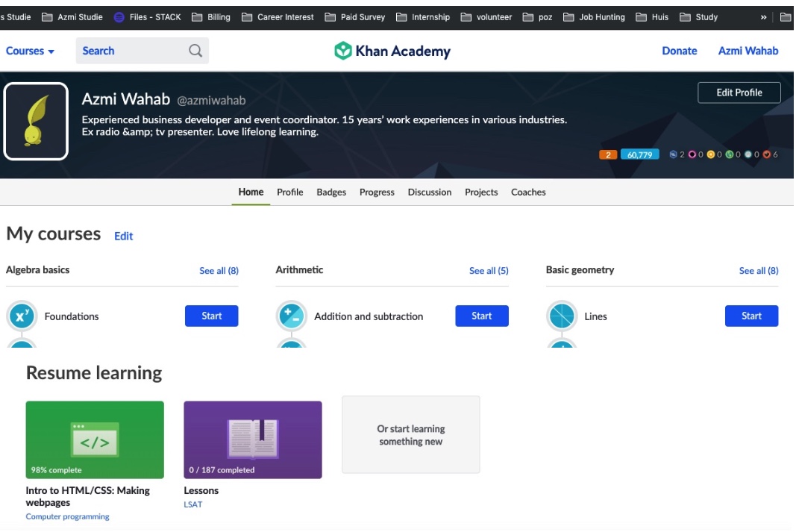Open the Projects tab
The height and width of the screenshot is (532, 799).
tap(481, 192)
